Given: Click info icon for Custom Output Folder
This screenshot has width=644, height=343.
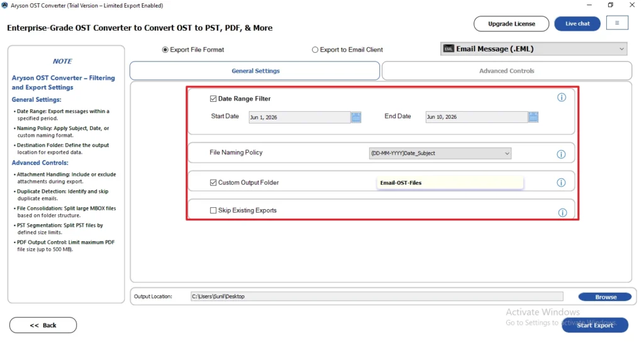Looking at the screenshot, I should 561,183.
